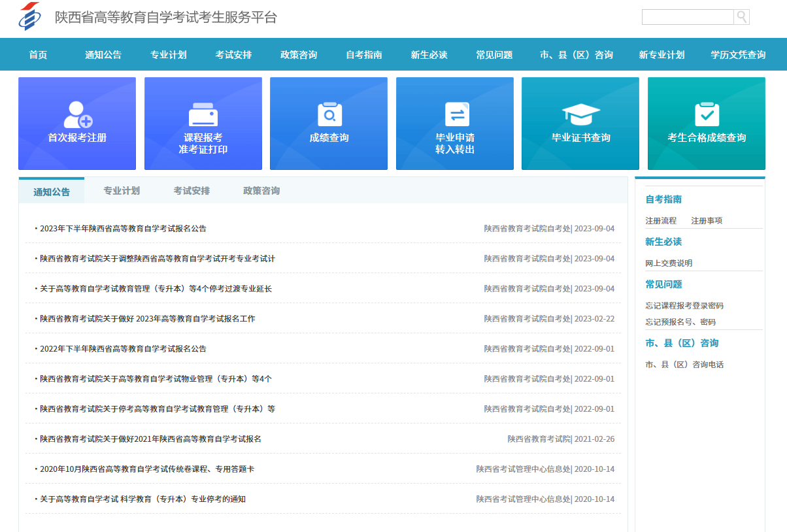Viewport: 787px width, 532px height.
Task: Click the printer icon for 课程报考准考证打印
Action: [203, 115]
